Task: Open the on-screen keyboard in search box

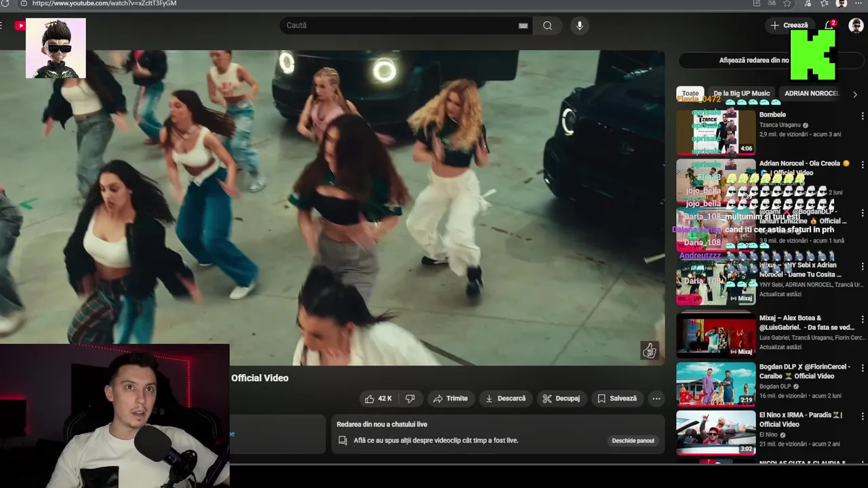Action: point(523,26)
